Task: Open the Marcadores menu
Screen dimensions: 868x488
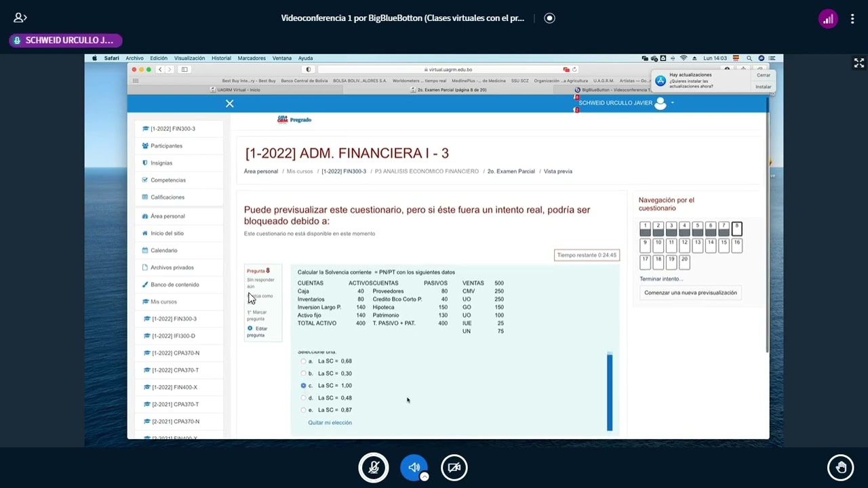Action: tap(252, 58)
